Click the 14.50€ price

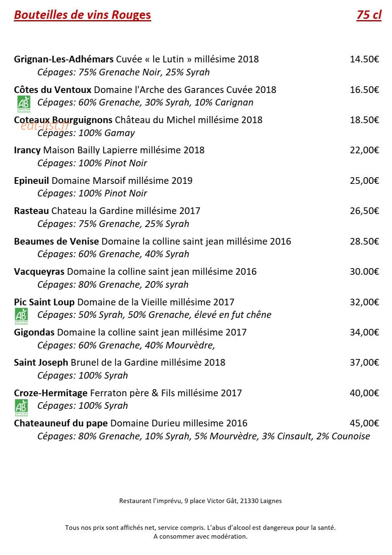coord(364,59)
